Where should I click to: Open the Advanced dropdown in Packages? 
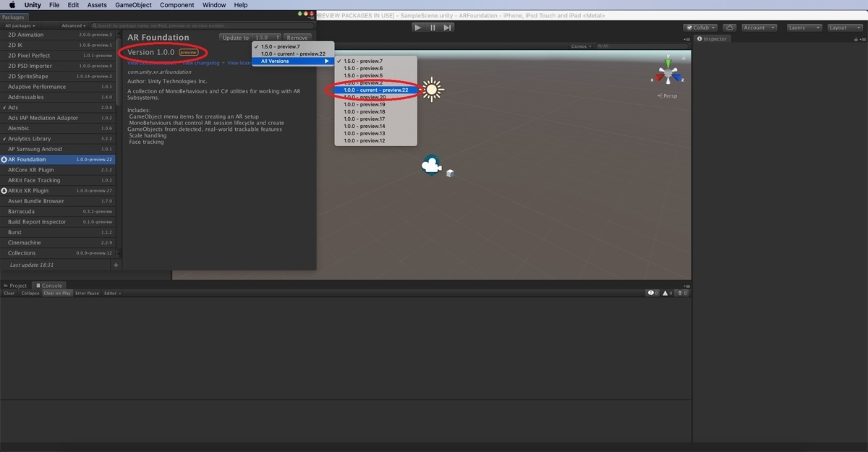73,25
